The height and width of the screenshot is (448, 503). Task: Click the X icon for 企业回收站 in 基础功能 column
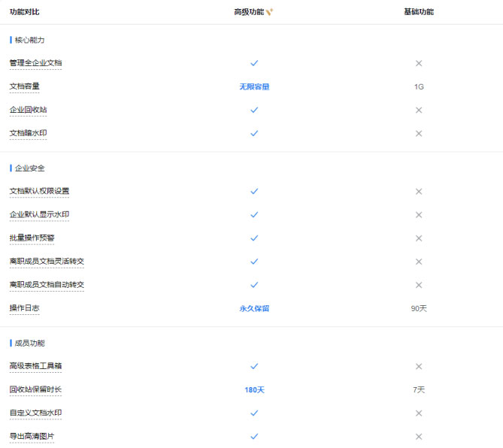419,110
